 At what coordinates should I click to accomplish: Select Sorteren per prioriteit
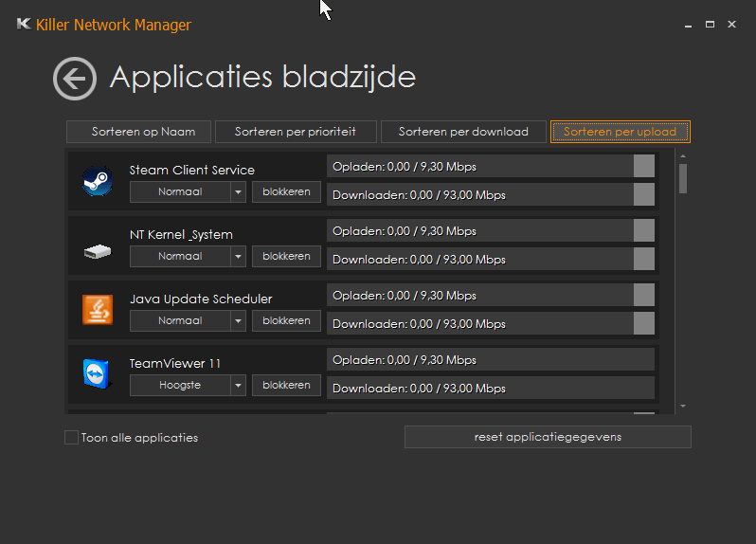(x=296, y=132)
